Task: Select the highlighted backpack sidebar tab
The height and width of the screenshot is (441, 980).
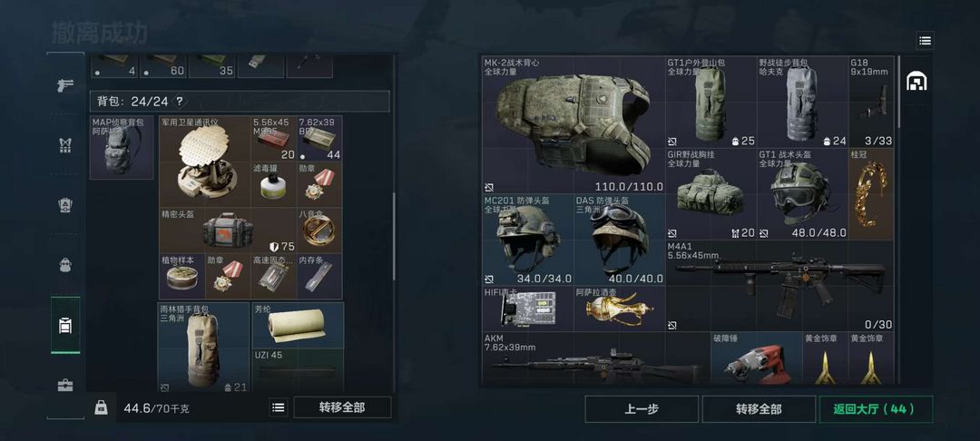Action: [65, 325]
